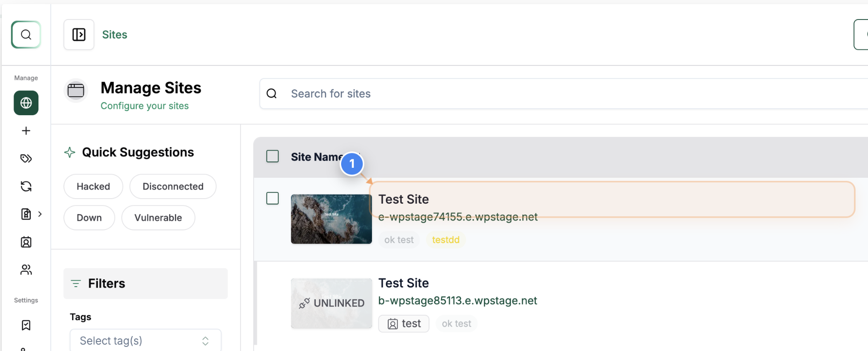Click the filter lines icon beside Filters
Viewport: 868px width, 351px height.
(x=76, y=283)
